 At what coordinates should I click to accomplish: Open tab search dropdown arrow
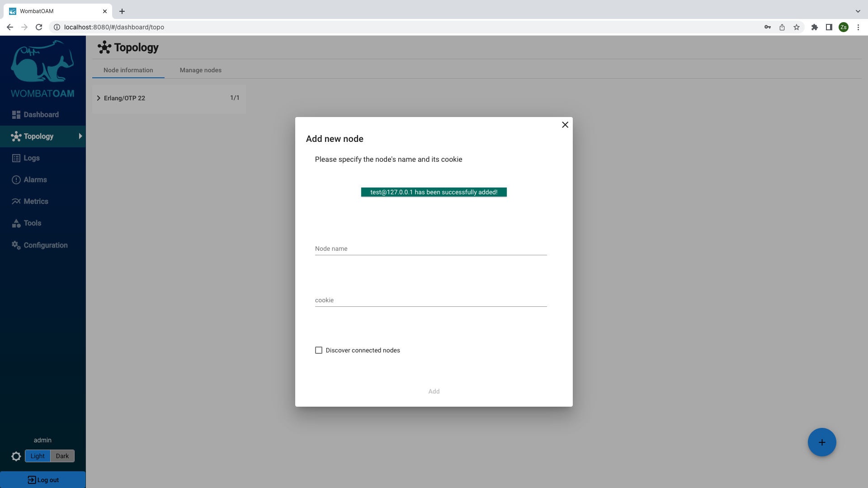pos(858,11)
